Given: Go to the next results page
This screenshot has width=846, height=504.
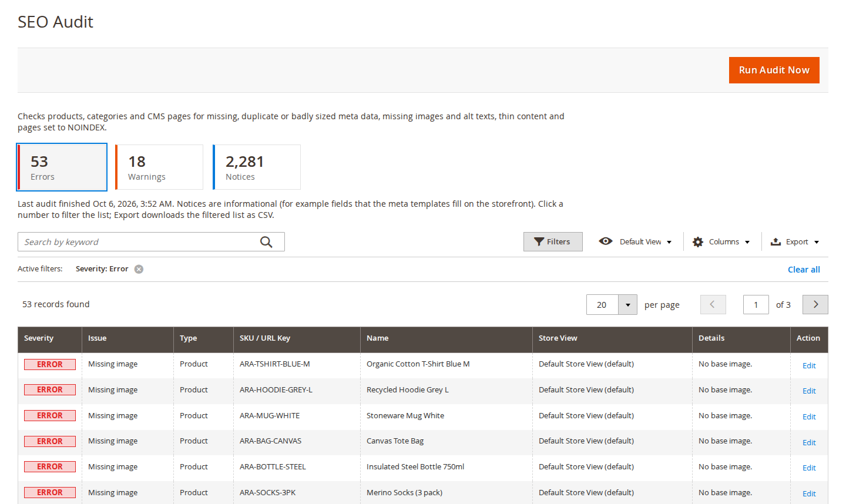Looking at the screenshot, I should [815, 304].
